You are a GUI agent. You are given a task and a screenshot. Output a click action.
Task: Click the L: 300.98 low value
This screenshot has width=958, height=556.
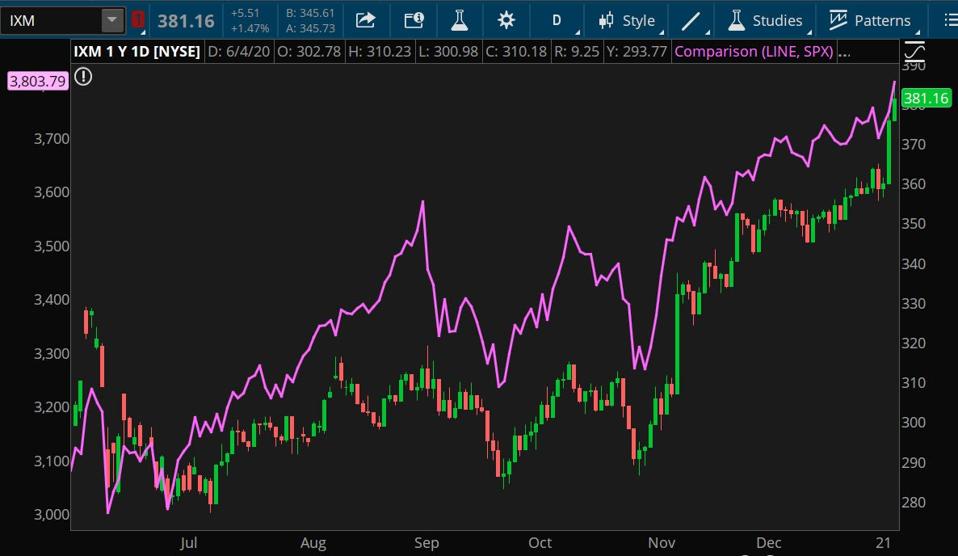(448, 51)
